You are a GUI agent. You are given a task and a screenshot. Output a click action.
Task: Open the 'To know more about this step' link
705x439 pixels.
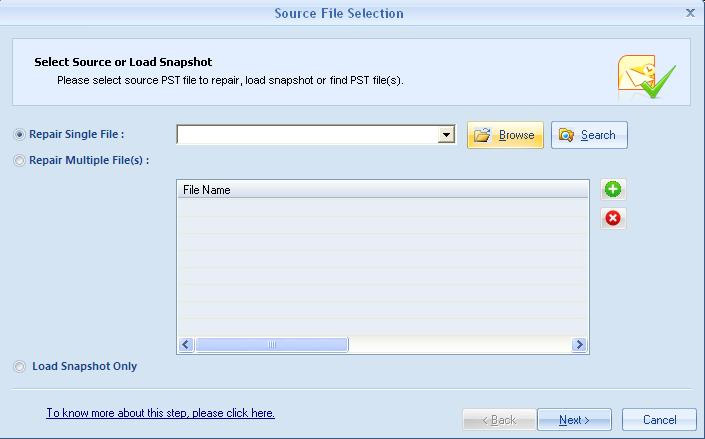(x=160, y=413)
